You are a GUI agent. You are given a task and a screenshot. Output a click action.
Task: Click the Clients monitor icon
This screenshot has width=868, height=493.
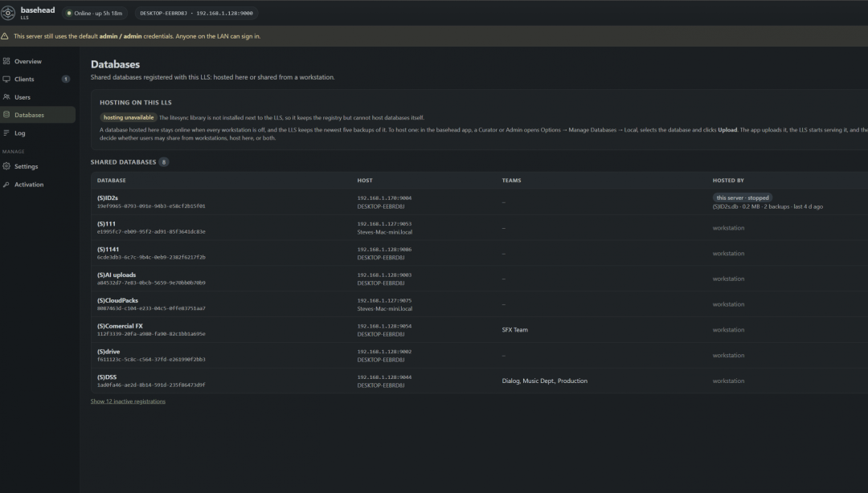(x=6, y=79)
